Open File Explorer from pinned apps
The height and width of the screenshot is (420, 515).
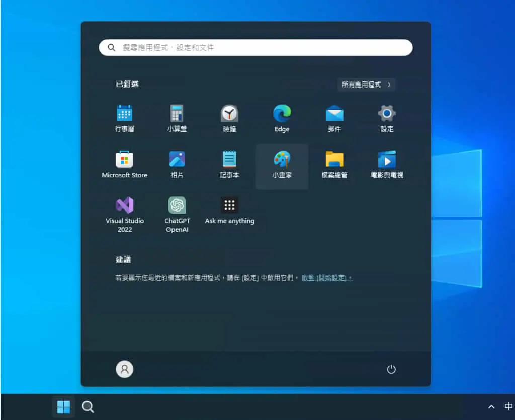tap(334, 164)
